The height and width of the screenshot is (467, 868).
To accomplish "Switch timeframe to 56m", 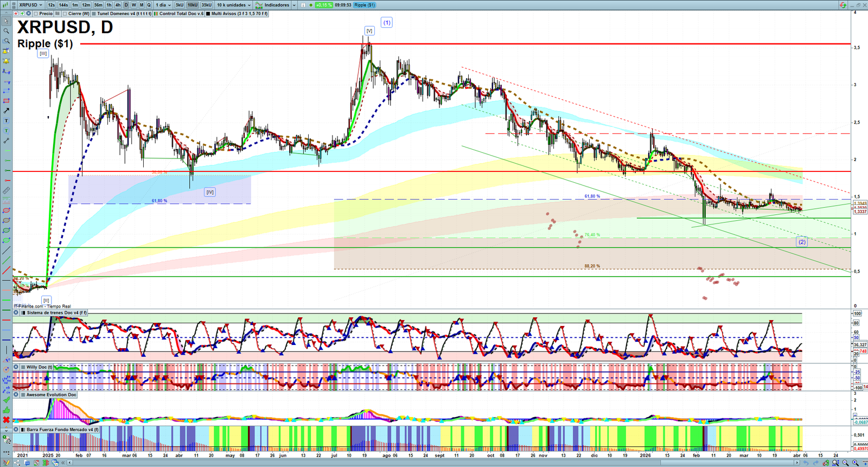I will click(x=98, y=5).
